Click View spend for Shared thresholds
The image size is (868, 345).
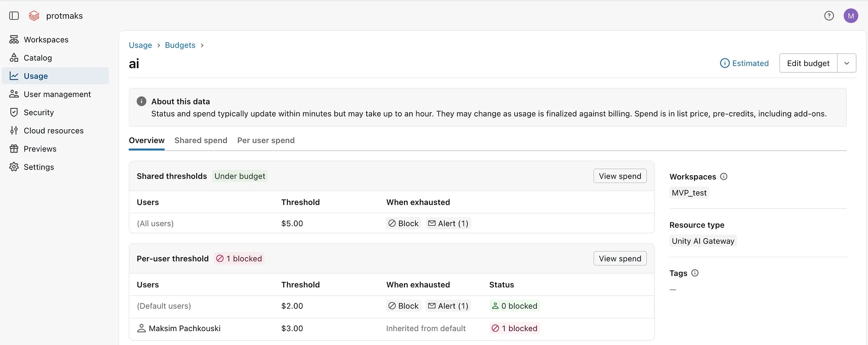(620, 176)
